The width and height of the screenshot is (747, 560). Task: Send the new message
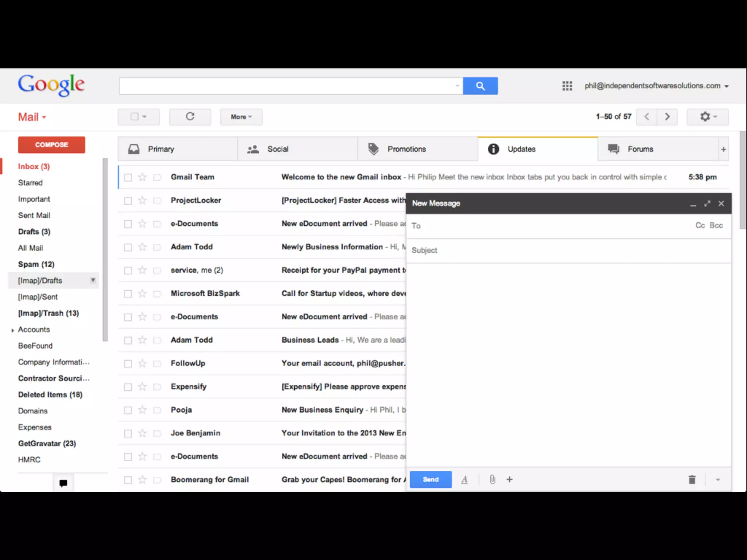click(x=430, y=479)
